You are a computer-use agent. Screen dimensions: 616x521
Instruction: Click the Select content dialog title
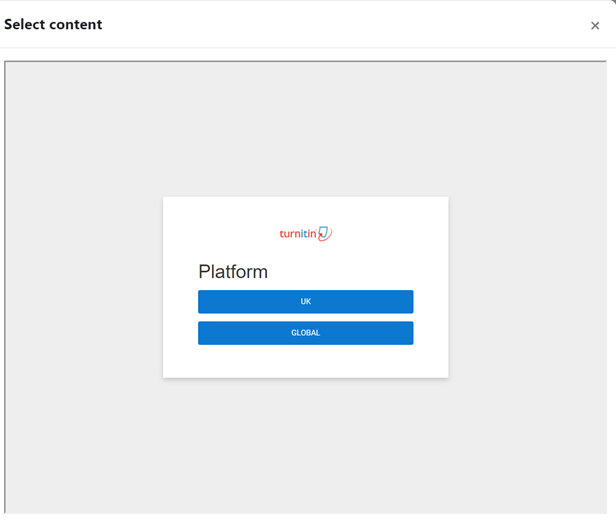click(x=53, y=24)
